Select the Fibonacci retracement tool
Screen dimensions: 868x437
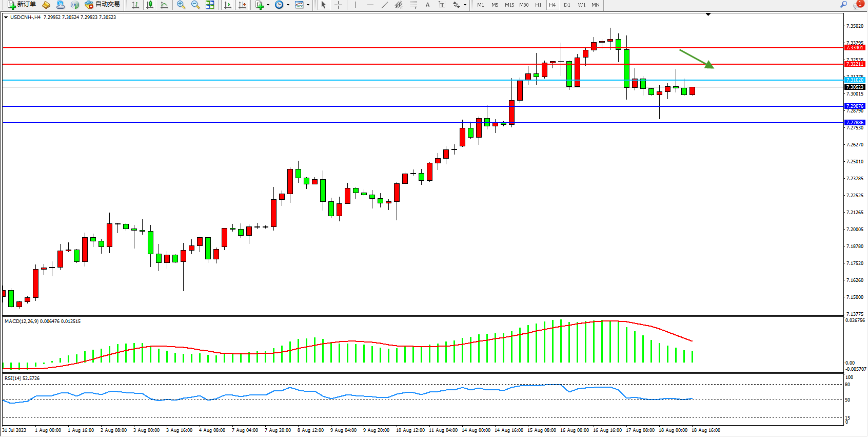[x=413, y=5]
